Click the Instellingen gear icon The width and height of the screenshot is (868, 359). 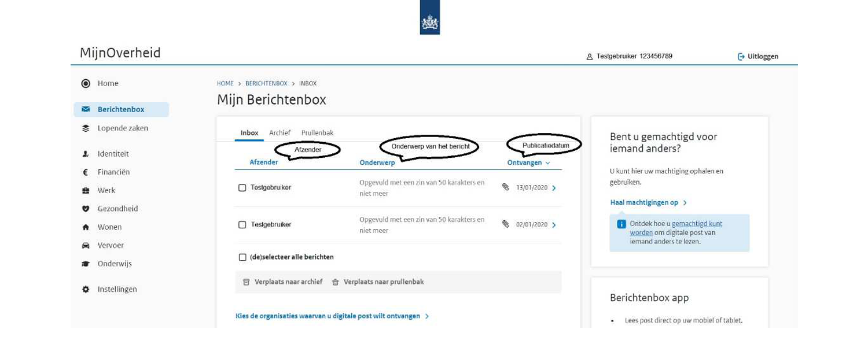coord(86,289)
